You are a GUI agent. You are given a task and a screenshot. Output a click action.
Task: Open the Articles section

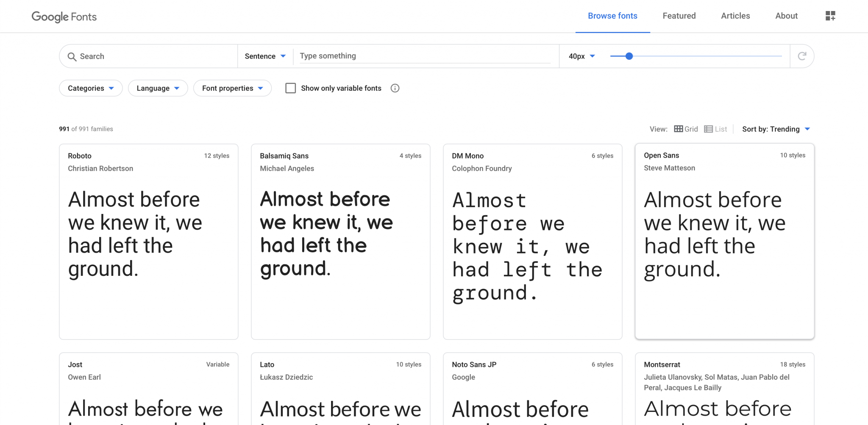pos(735,16)
